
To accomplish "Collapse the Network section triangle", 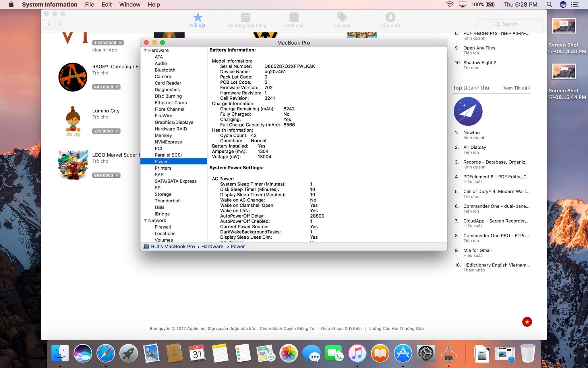I will 145,220.
